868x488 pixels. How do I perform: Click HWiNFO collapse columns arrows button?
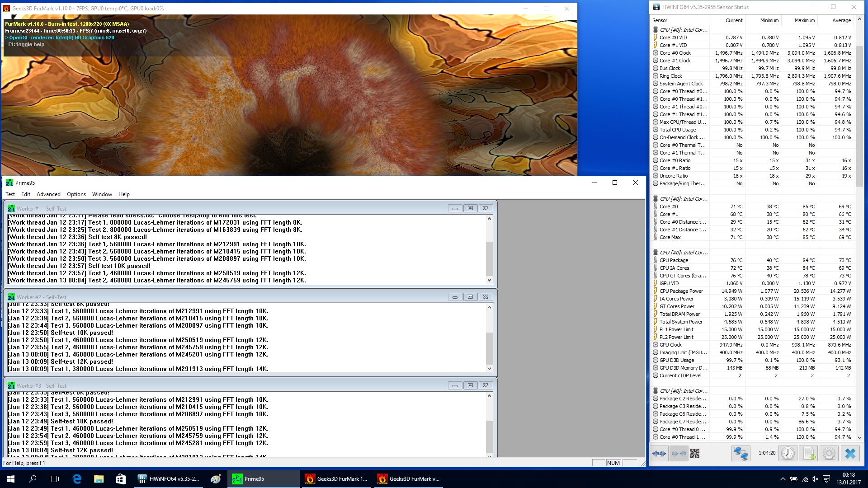(x=679, y=453)
